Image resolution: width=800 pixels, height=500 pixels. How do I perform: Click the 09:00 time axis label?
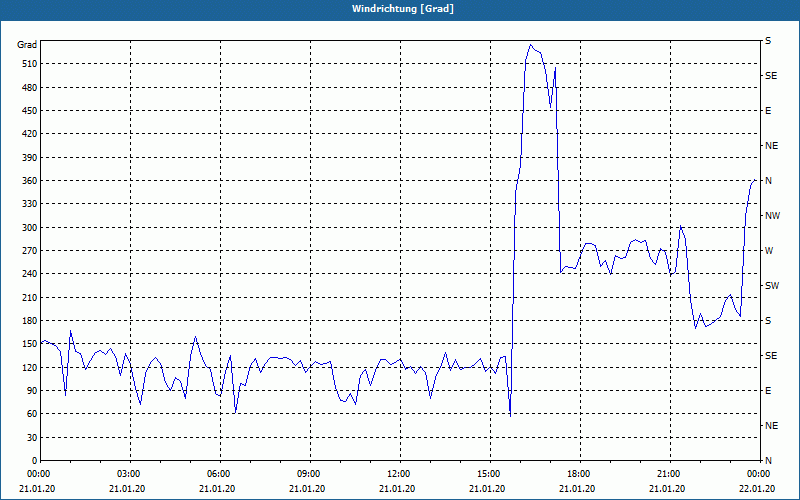coord(310,473)
